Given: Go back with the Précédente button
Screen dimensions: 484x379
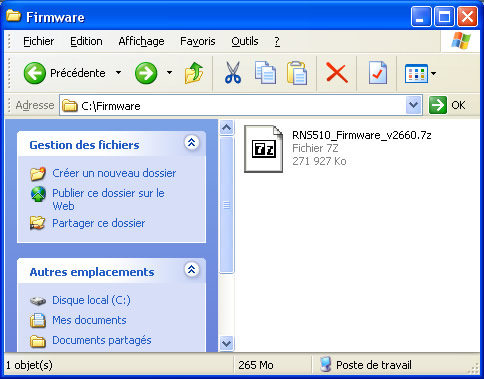Looking at the screenshot, I should (64, 73).
